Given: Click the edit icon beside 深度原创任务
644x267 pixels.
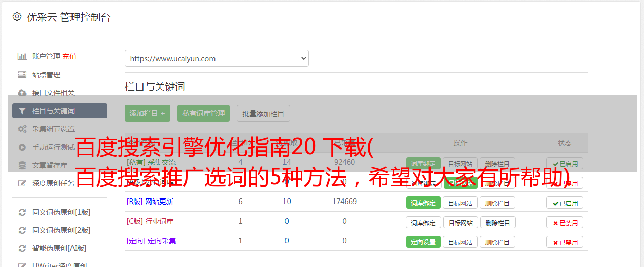Looking at the screenshot, I should [x=22, y=183].
